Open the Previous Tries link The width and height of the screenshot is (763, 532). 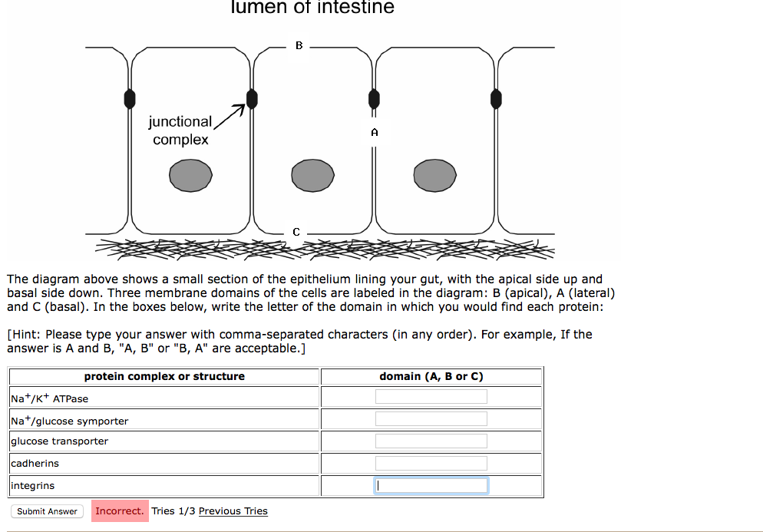click(x=233, y=511)
